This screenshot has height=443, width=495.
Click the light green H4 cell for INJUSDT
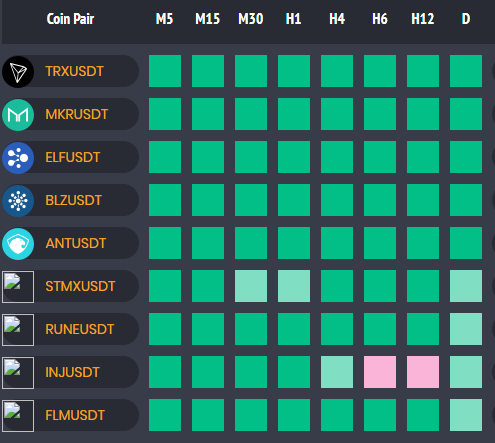tap(337, 372)
